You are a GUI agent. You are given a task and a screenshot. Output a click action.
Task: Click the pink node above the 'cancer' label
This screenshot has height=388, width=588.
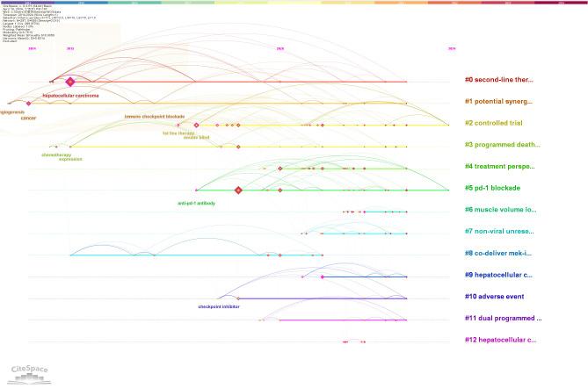(x=28, y=104)
